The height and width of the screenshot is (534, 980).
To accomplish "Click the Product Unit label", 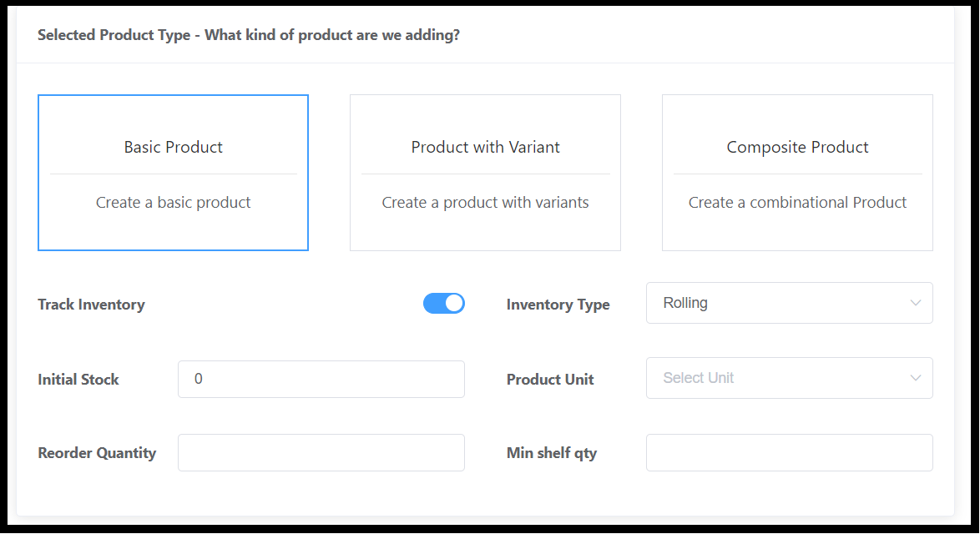I will (x=549, y=379).
